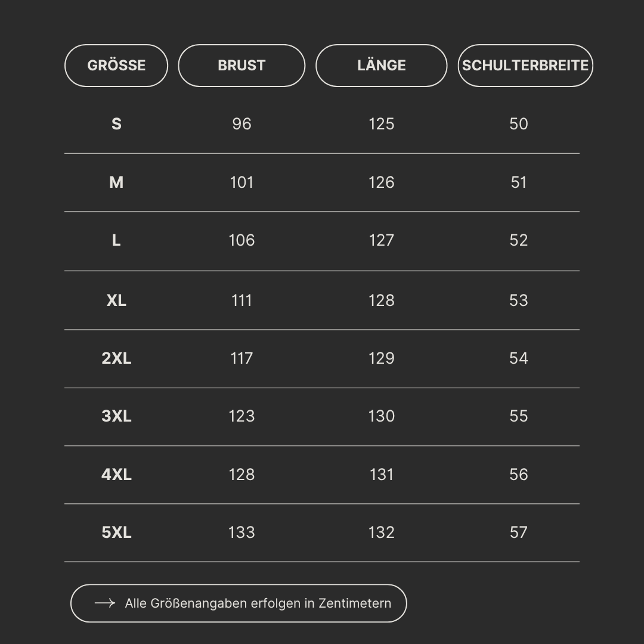This screenshot has width=644, height=644.
Task: Select size S row label
Action: (116, 124)
